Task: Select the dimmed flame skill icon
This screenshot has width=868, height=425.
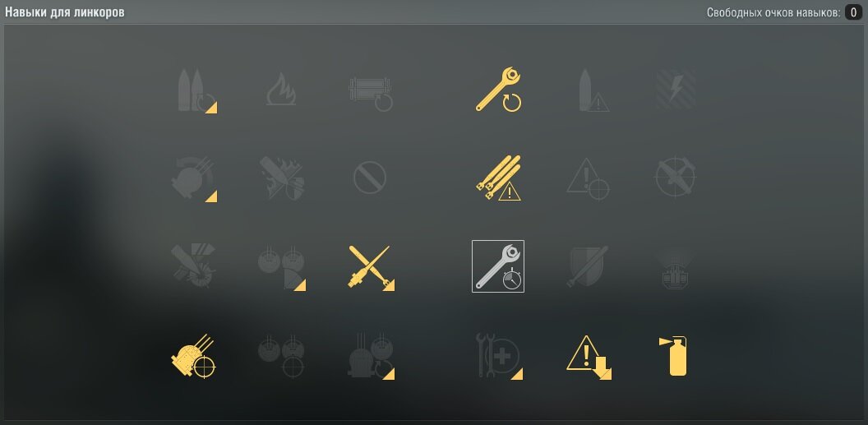Action: click(280, 89)
